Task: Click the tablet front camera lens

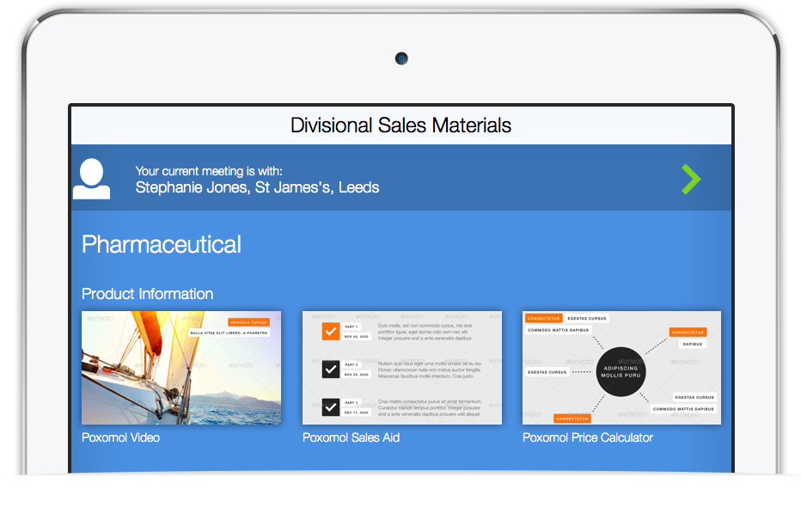Action: [x=401, y=58]
